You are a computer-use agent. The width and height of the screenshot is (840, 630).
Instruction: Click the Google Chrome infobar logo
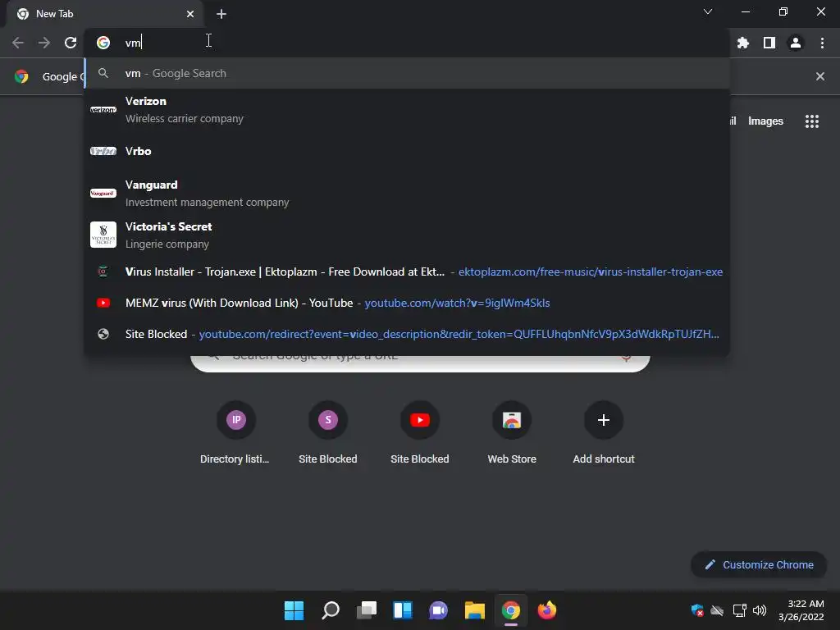tap(21, 76)
